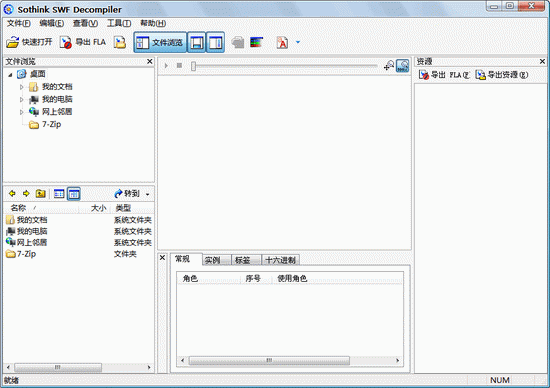Image resolution: width=550 pixels, height=388 pixels.
Task: Sort file list by 名称 column
Action: [41, 208]
